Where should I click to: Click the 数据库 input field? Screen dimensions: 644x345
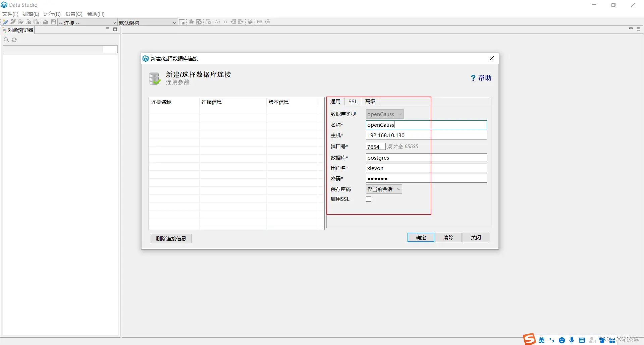tap(426, 158)
